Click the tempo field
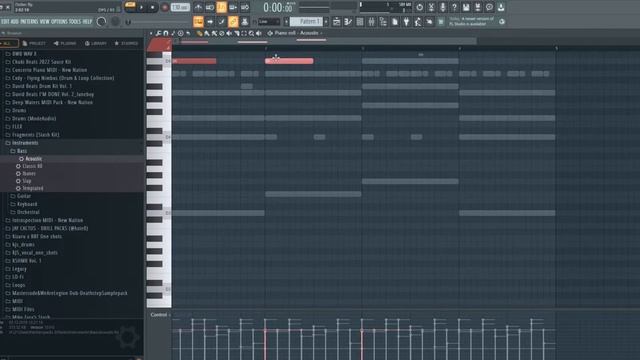The image size is (640, 360). click(180, 7)
